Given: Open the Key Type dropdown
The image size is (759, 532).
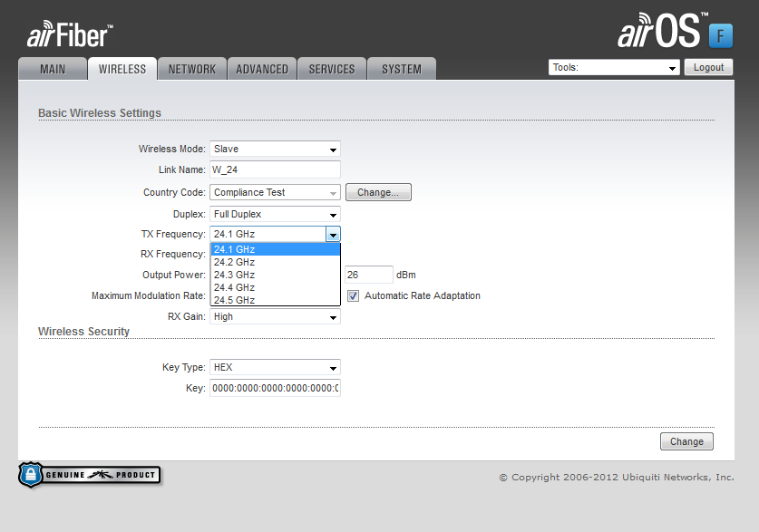Looking at the screenshot, I should pyautogui.click(x=275, y=367).
